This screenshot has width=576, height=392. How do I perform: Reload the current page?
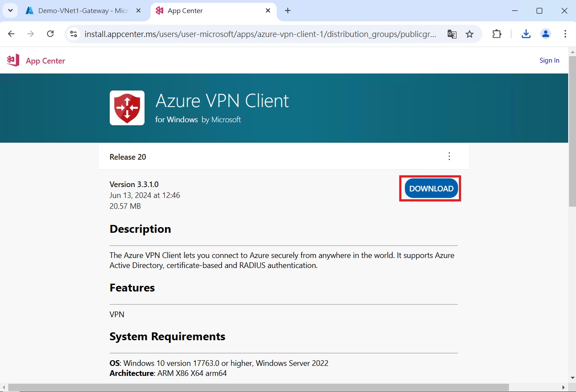coord(51,34)
